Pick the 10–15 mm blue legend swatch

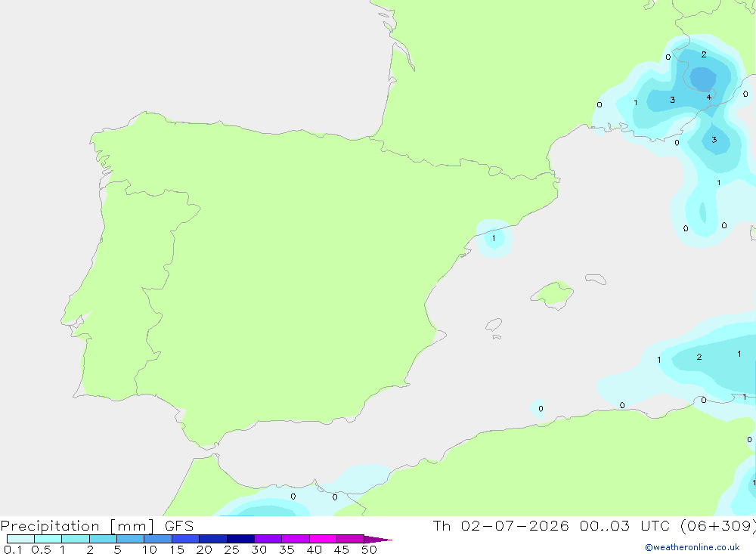[x=158, y=539]
